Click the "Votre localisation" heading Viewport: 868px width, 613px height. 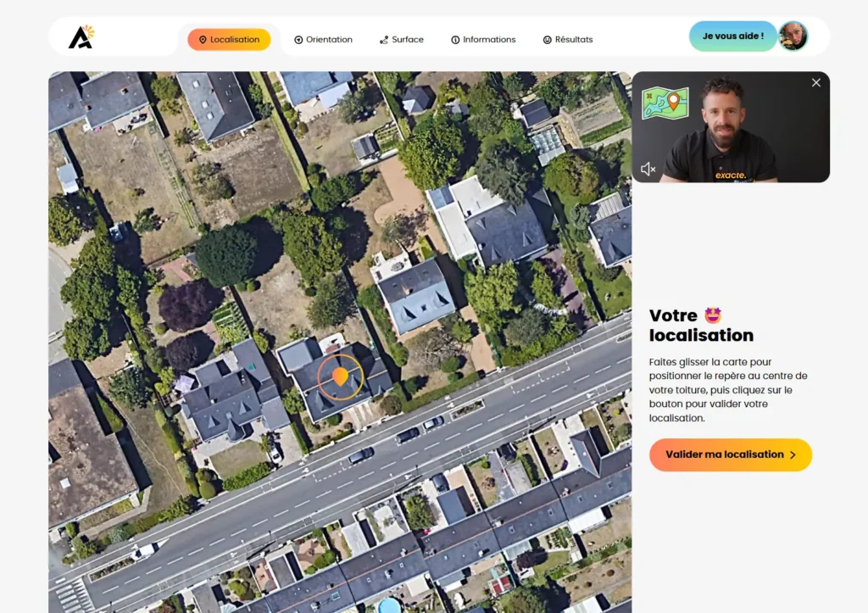pyautogui.click(x=701, y=325)
